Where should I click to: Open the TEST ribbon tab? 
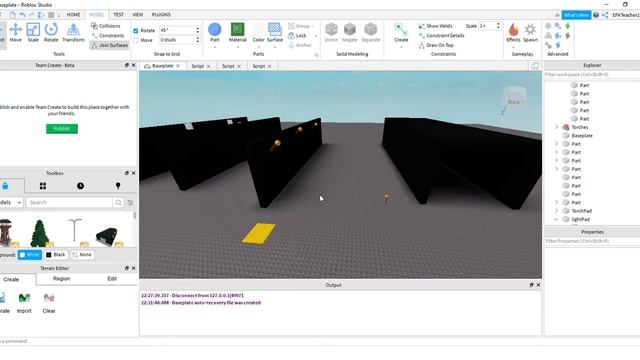pyautogui.click(x=118, y=15)
